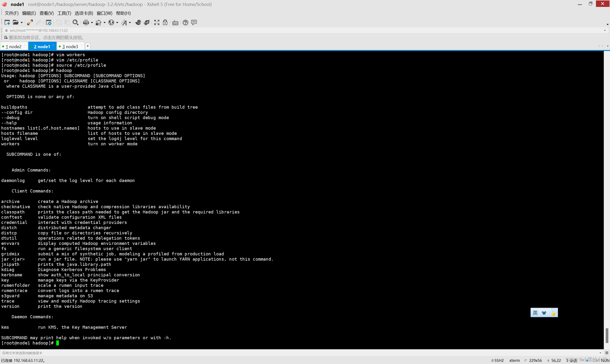Viewport: 610px width, 364px height.
Task: Click 229x56 terminal size in status bar
Action: click(534, 360)
